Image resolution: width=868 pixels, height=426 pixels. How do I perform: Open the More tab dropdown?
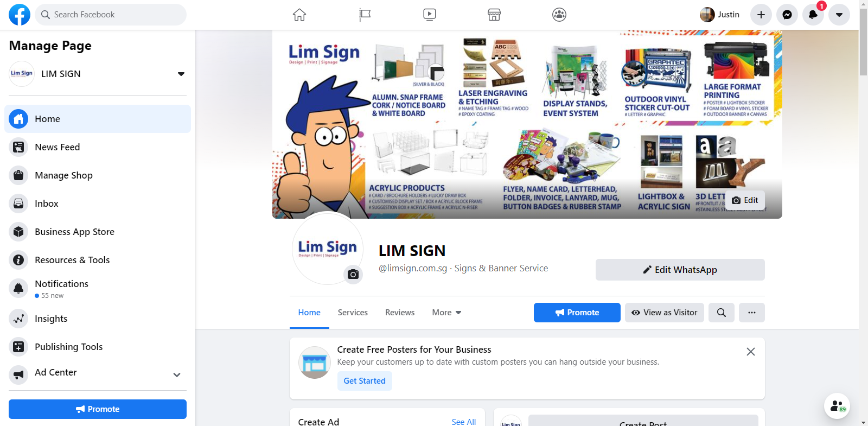(x=446, y=313)
